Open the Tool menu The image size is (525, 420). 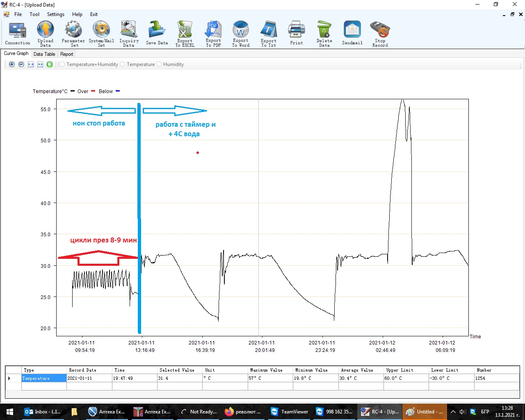34,14
